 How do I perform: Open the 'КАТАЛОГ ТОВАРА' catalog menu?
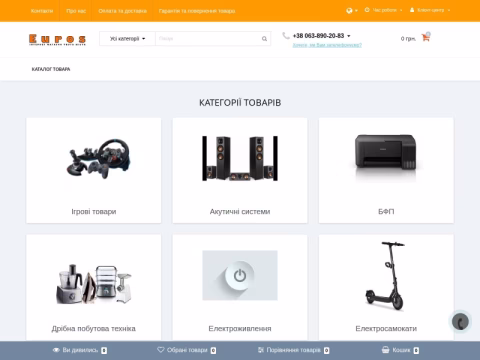click(51, 69)
